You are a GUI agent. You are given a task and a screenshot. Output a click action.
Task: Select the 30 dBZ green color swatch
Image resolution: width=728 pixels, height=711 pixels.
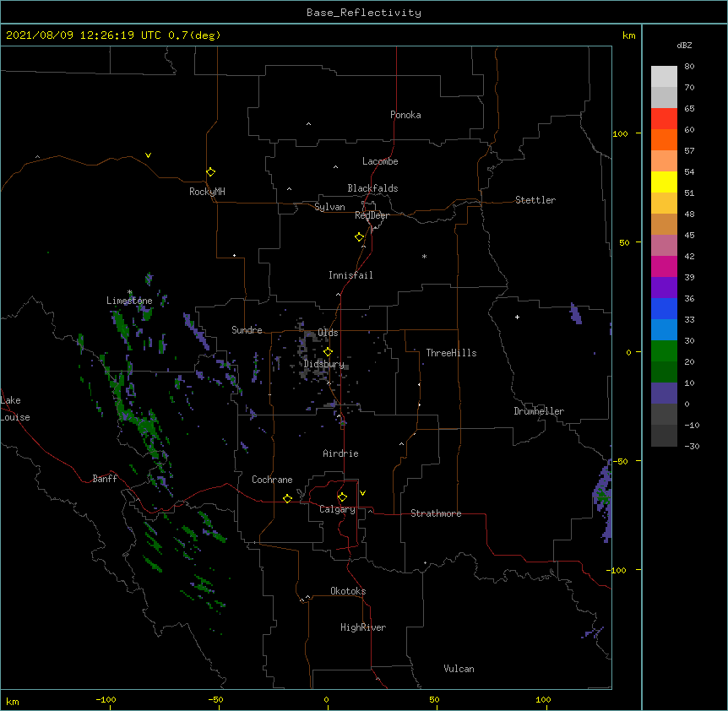tap(664, 351)
